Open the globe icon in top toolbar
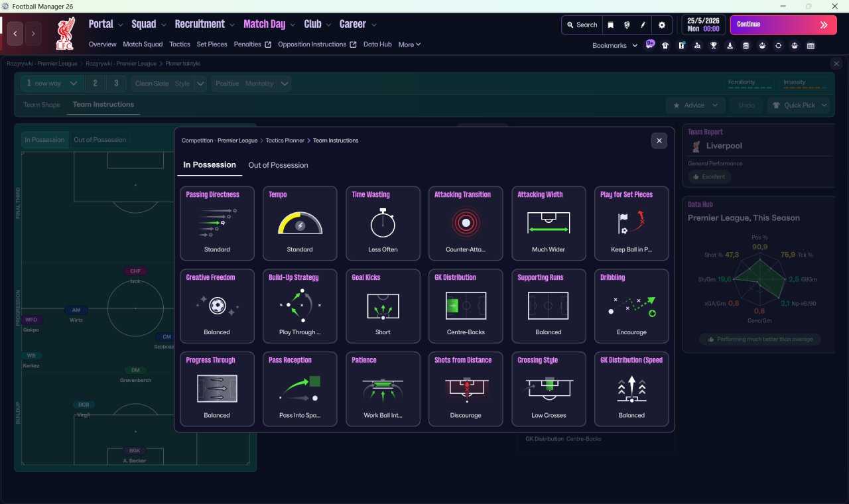The image size is (849, 504). 627,25
